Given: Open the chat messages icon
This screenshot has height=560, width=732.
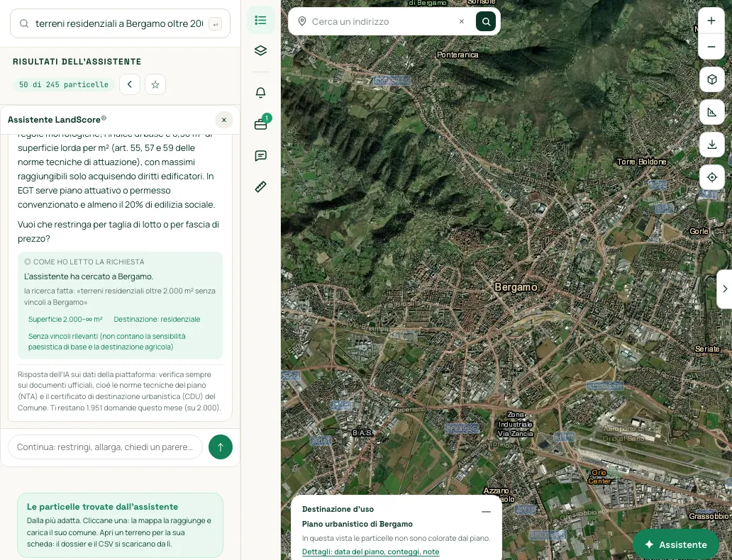Looking at the screenshot, I should [x=260, y=155].
